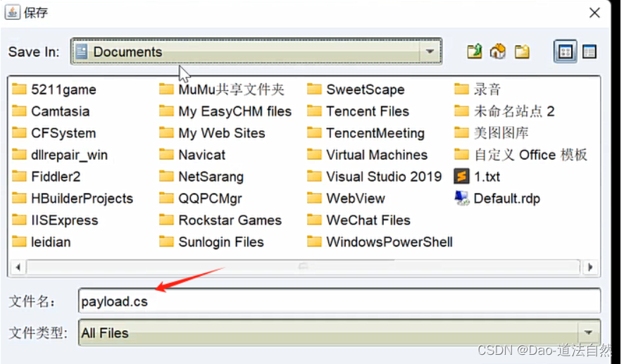Select the SweetScape folder icon
The image size is (624, 364).
314,89
